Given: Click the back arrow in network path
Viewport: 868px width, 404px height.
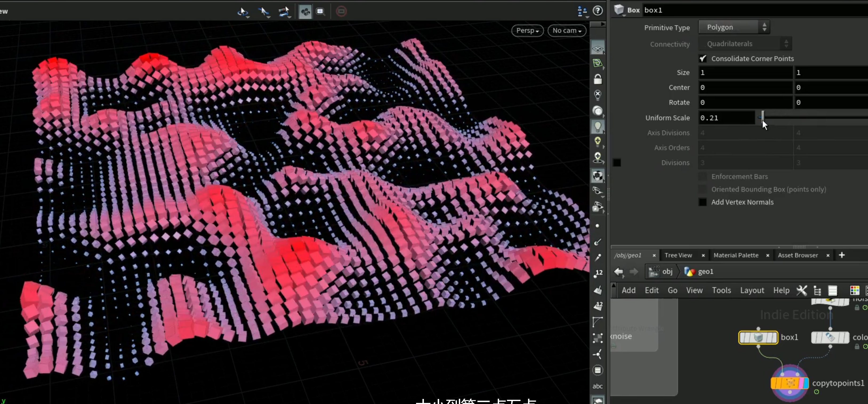Looking at the screenshot, I should pos(618,271).
